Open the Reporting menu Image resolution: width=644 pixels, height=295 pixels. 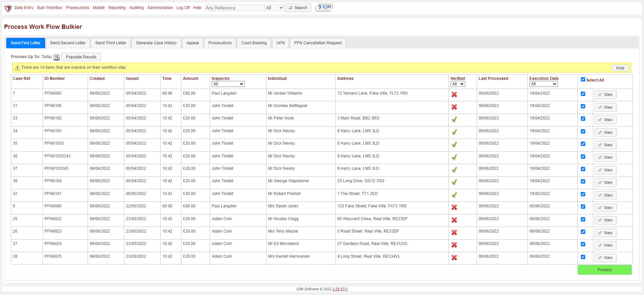[117, 8]
